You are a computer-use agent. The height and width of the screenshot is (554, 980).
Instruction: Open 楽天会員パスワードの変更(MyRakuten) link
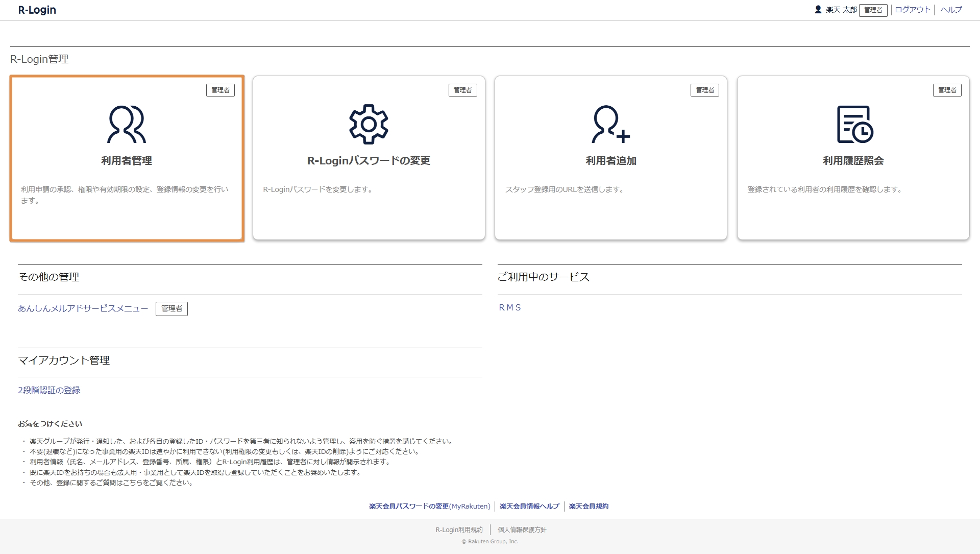tap(429, 506)
